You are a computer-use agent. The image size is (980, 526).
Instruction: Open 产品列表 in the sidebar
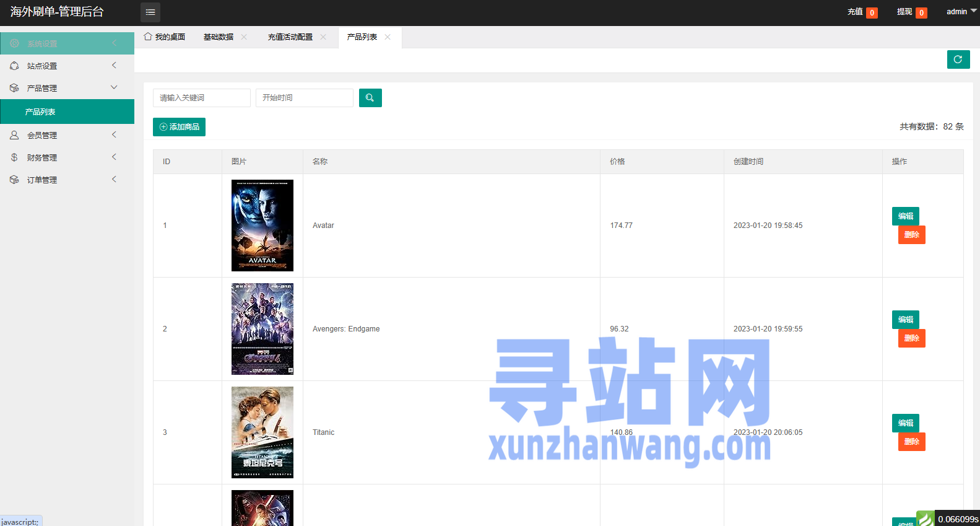(67, 112)
